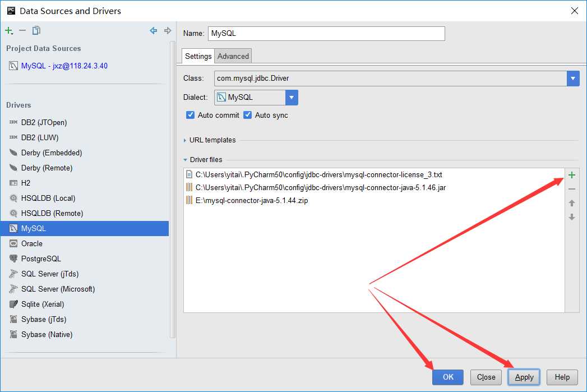Click the Close button
The image size is (587, 392).
point(486,377)
